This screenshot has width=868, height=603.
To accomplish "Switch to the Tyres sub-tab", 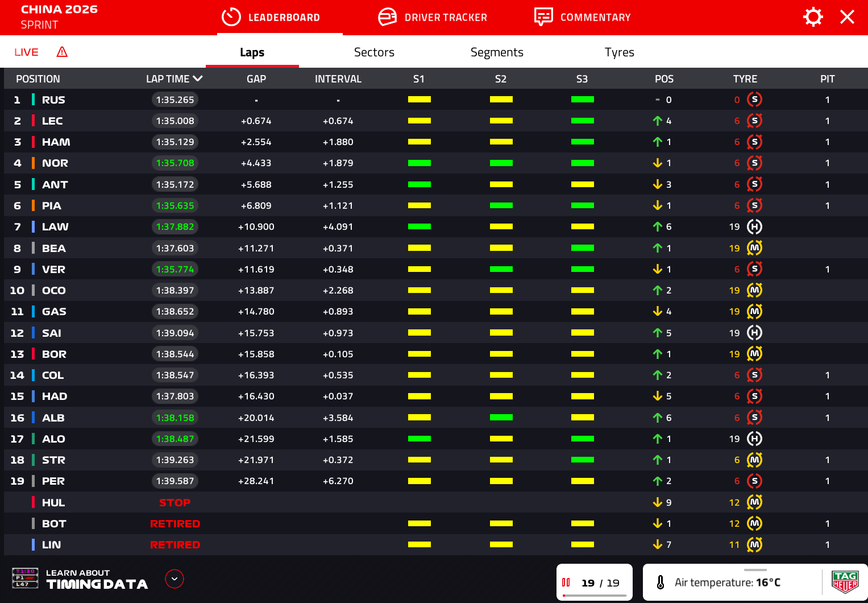I will coord(620,52).
